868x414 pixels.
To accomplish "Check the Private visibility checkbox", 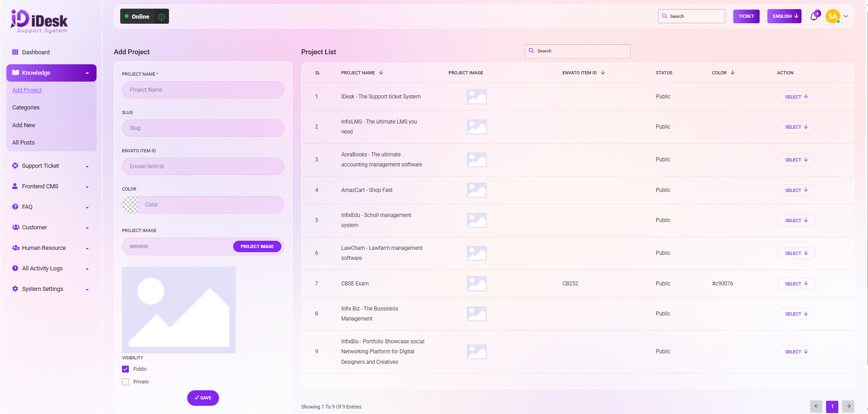I will coord(126,382).
